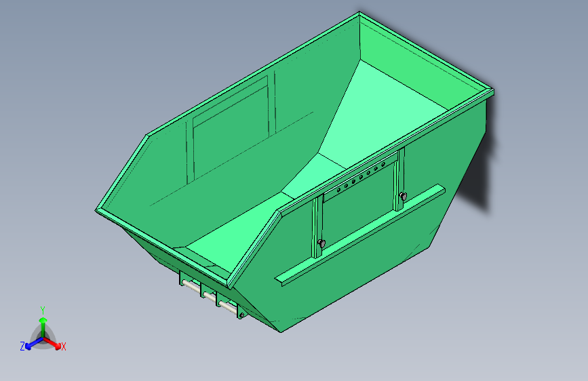The height and width of the screenshot is (381, 588).
Task: Select the long horizontal rail on the bin's side
Action: [x=360, y=235]
